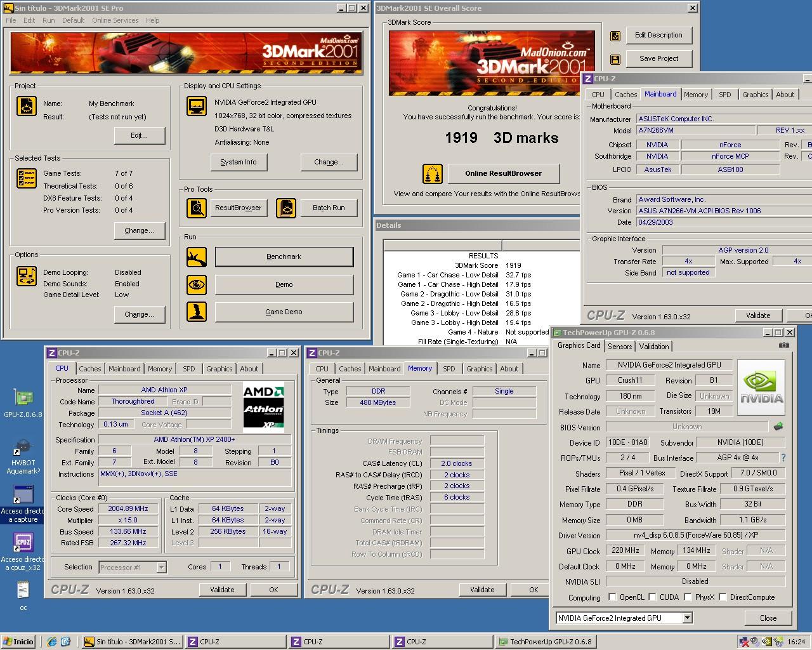Click Change button under Options
812x650 pixels.
coord(140,315)
